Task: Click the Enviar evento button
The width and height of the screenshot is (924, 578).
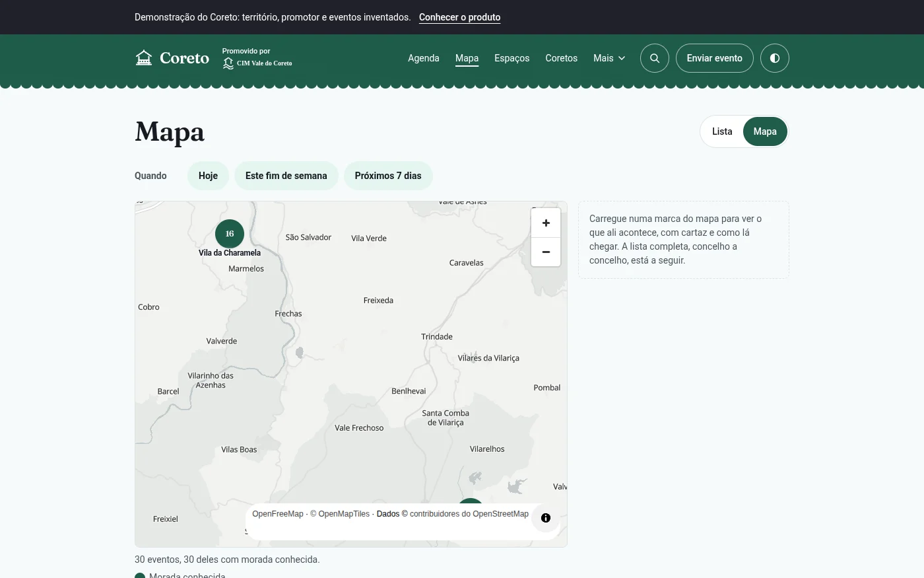Action: (715, 58)
